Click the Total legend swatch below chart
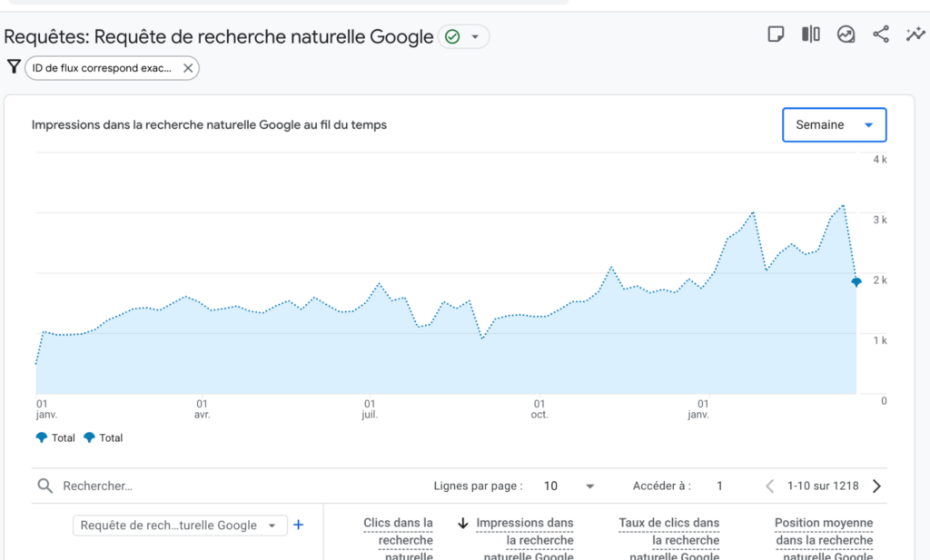Image resolution: width=930 pixels, height=560 pixels. click(43, 437)
